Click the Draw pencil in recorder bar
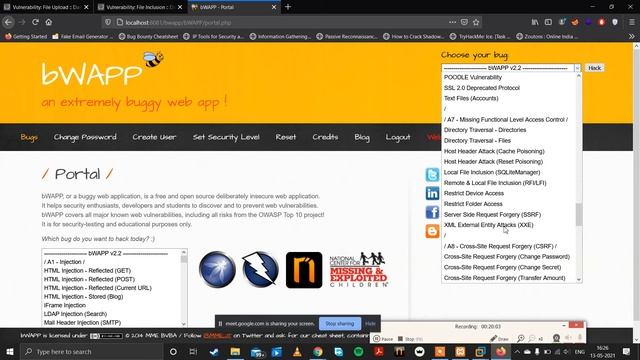Viewport: 640px width, 360px height. (499, 338)
